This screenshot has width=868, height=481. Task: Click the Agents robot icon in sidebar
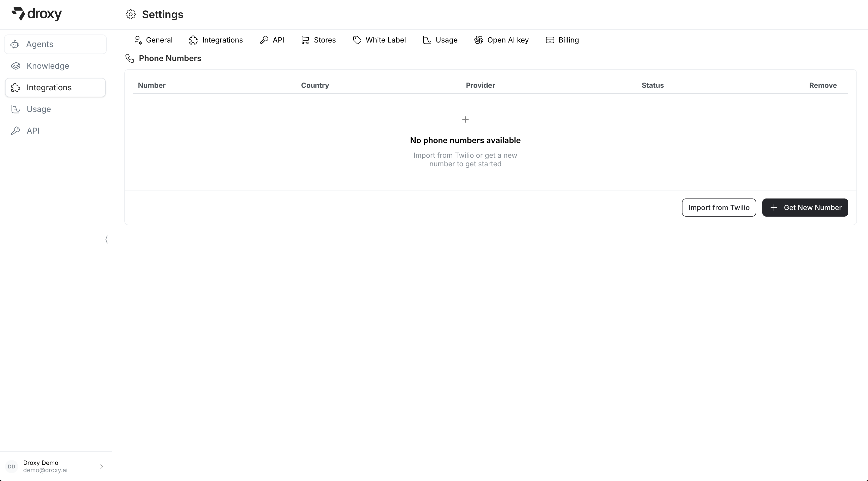(x=15, y=45)
